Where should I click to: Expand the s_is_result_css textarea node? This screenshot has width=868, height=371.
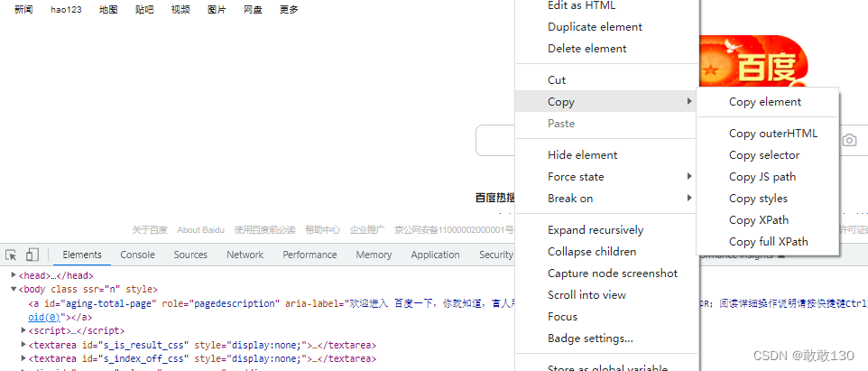(23, 345)
